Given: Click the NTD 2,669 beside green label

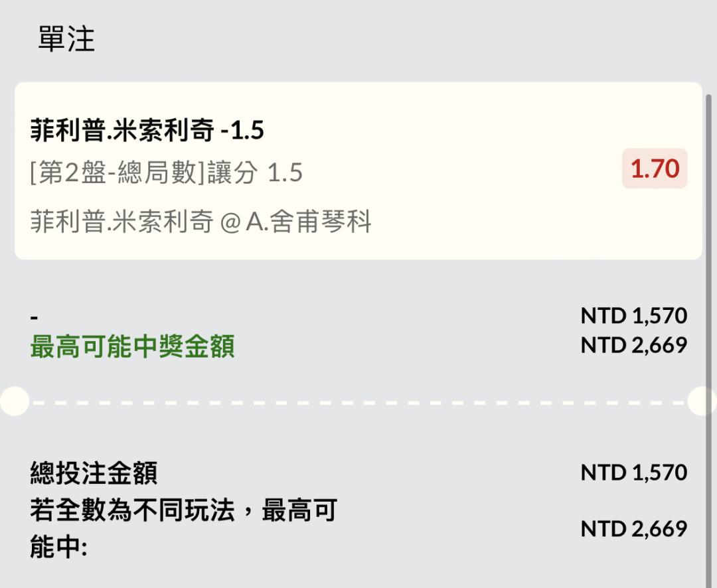Looking at the screenshot, I should pos(634,344).
